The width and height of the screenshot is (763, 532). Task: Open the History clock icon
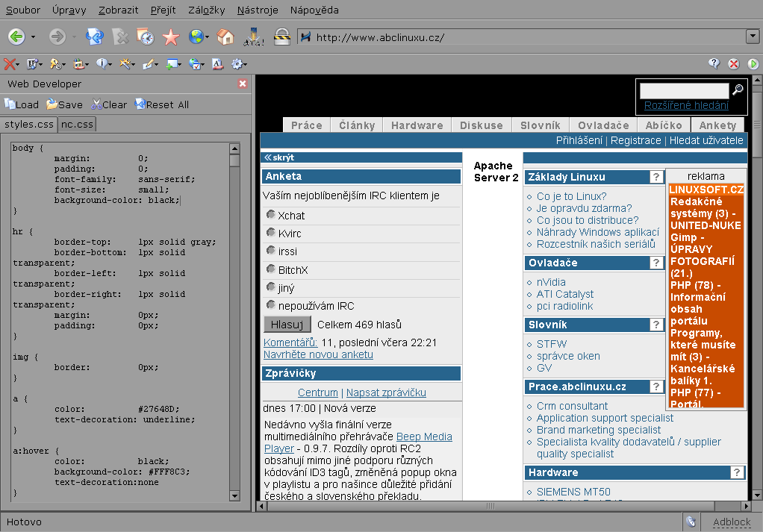tap(145, 37)
